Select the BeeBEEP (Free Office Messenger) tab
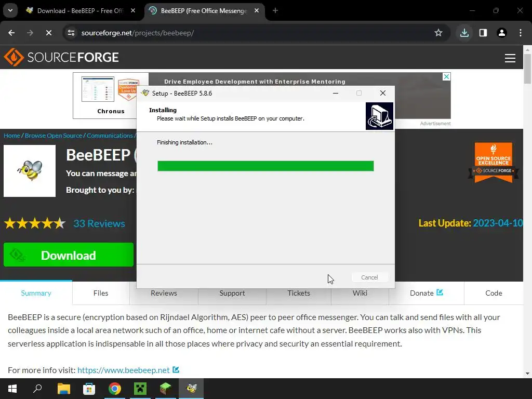 [x=204, y=11]
